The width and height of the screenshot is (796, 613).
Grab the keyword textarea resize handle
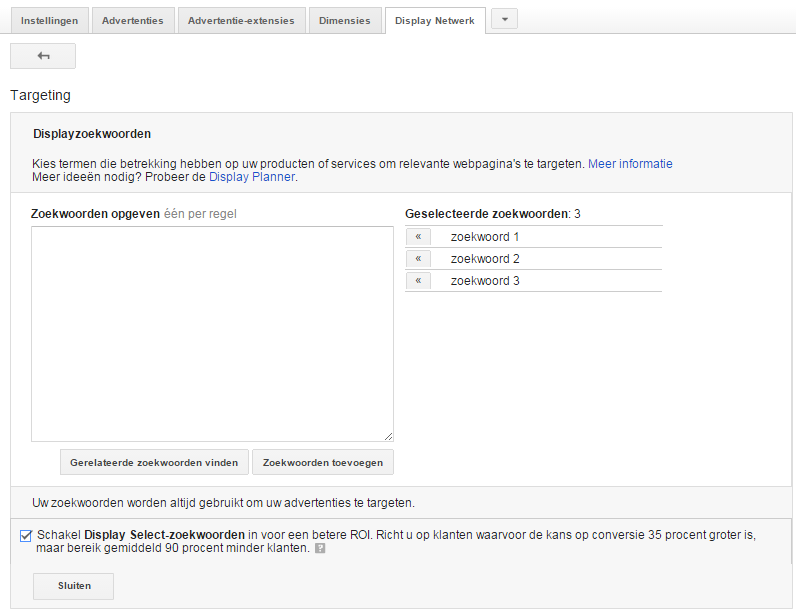388,436
